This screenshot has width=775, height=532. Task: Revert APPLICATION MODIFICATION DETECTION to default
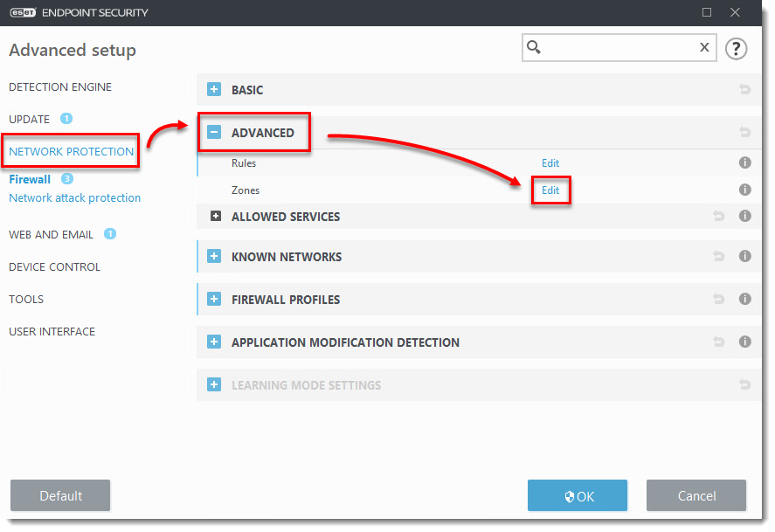click(719, 342)
